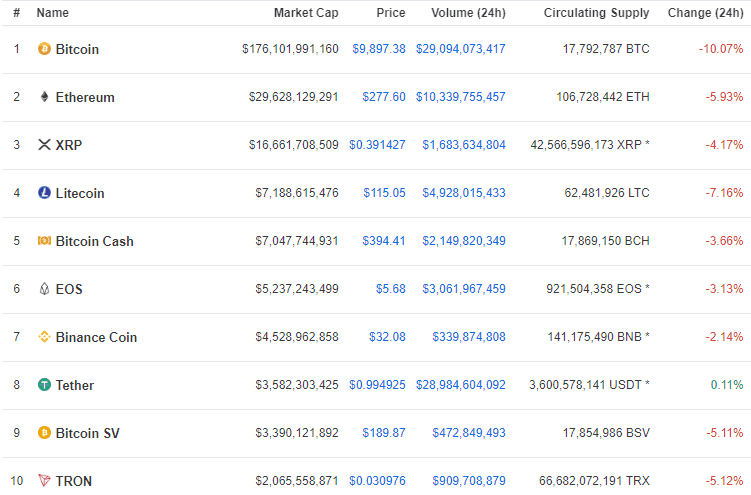Screen dimensions: 751x495
Task: Click the Ethereum diamond icon
Action: pyautogui.click(x=44, y=97)
